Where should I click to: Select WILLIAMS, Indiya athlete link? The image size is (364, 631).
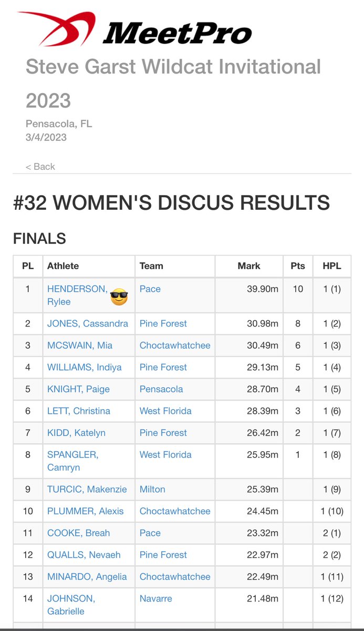click(85, 367)
